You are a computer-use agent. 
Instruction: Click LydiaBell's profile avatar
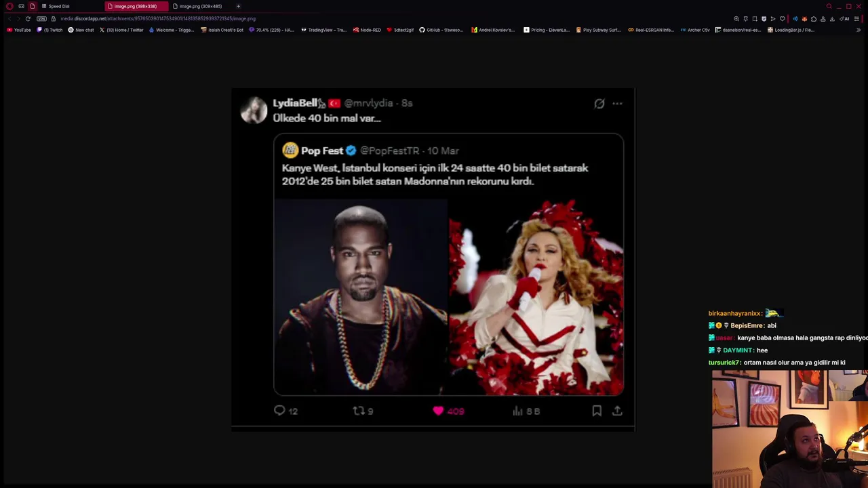pos(254,110)
